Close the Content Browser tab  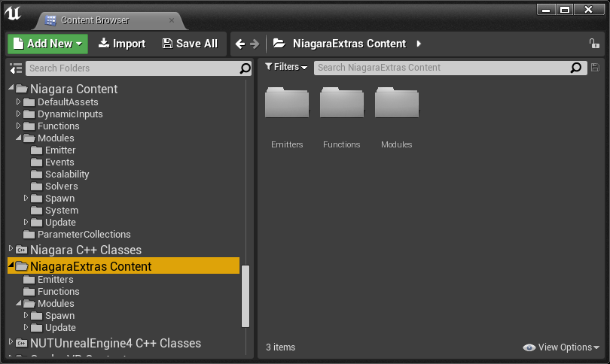pos(172,20)
